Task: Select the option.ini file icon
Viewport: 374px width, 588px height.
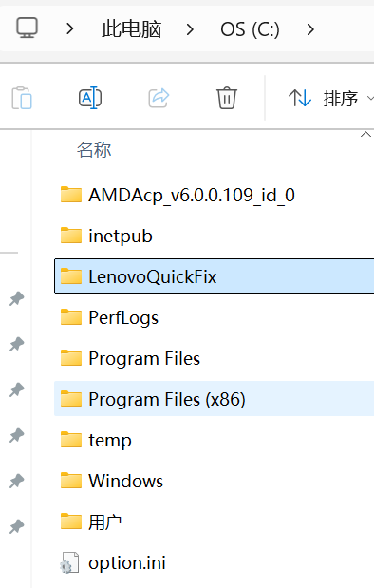Action: 69,562
